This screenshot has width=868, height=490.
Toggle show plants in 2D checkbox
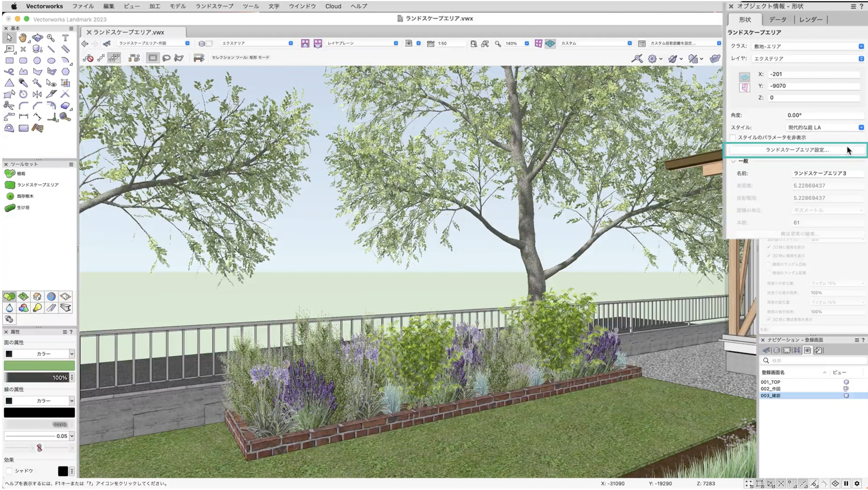[x=769, y=247]
